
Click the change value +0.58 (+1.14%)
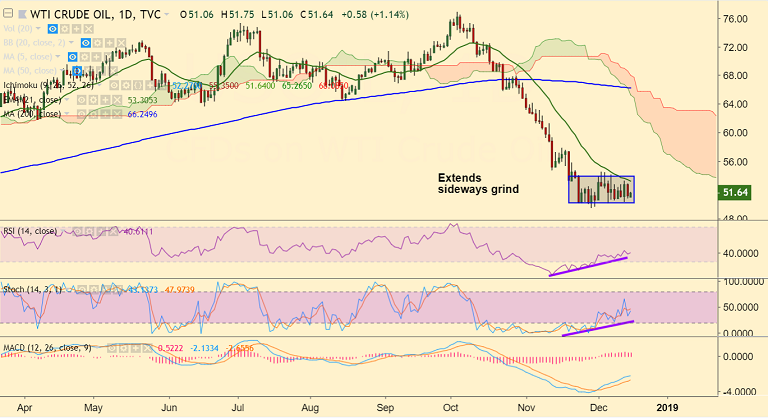(x=375, y=15)
